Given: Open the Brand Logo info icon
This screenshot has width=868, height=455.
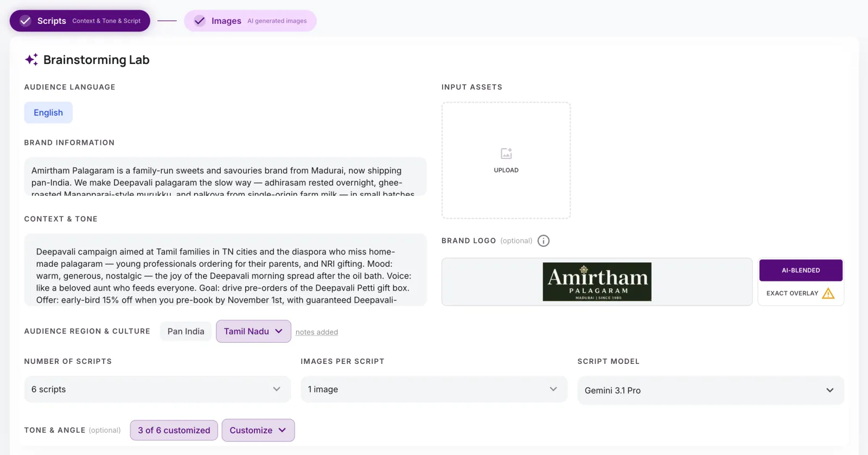Looking at the screenshot, I should [544, 241].
